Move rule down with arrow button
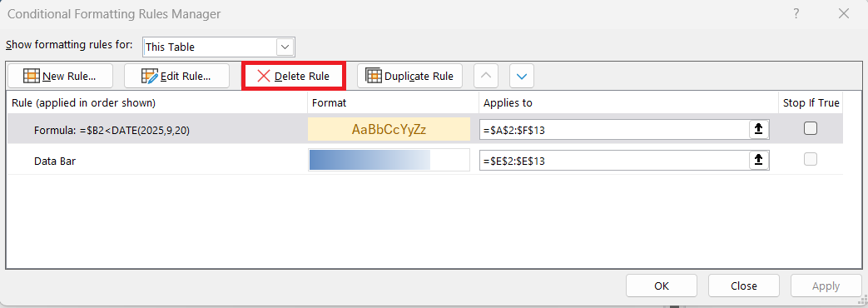Screen dimensions: 868x308 tap(522, 77)
